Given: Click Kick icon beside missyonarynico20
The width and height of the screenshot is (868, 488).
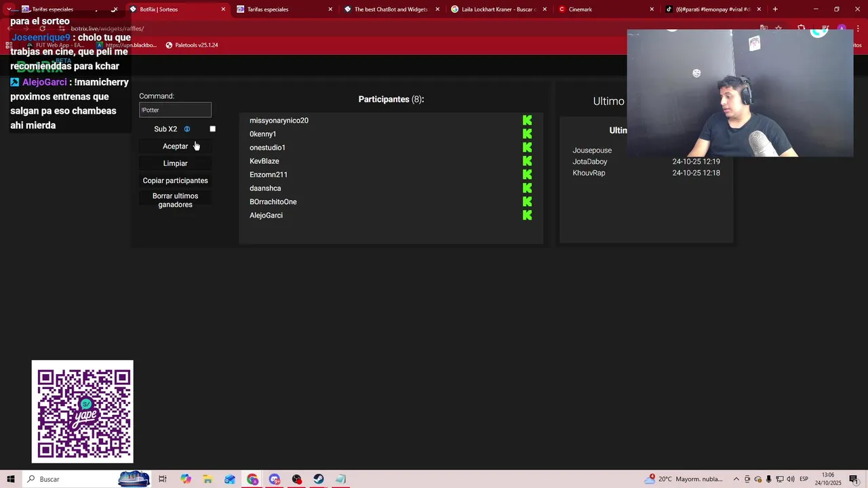Looking at the screenshot, I should [527, 121].
